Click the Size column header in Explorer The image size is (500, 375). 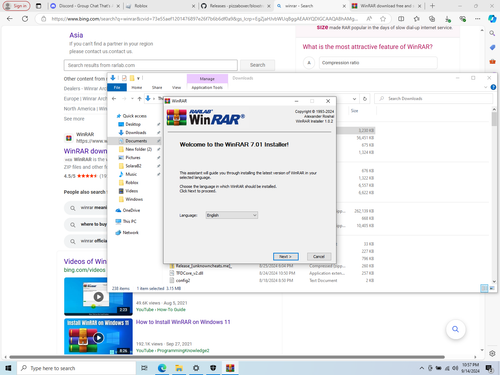pyautogui.click(x=355, y=111)
